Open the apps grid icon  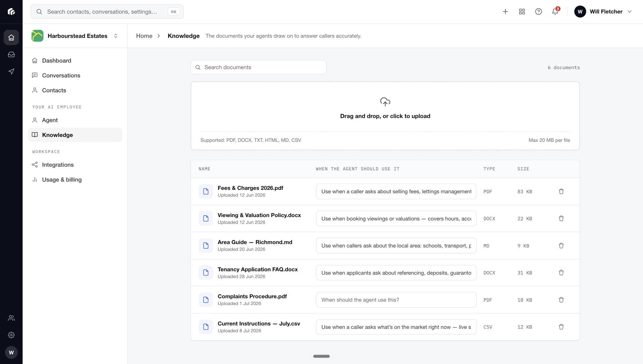coord(522,12)
